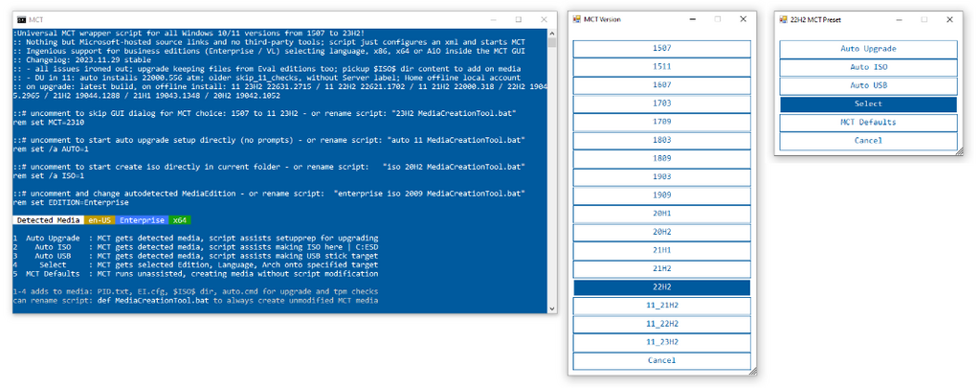Choose MCT Defaults preset
This screenshot has height=388, width=980.
click(x=869, y=122)
